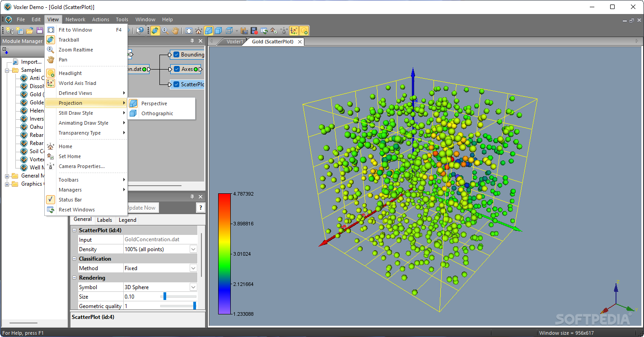Expand the General Modules folder node
The image size is (644, 337).
(7, 176)
